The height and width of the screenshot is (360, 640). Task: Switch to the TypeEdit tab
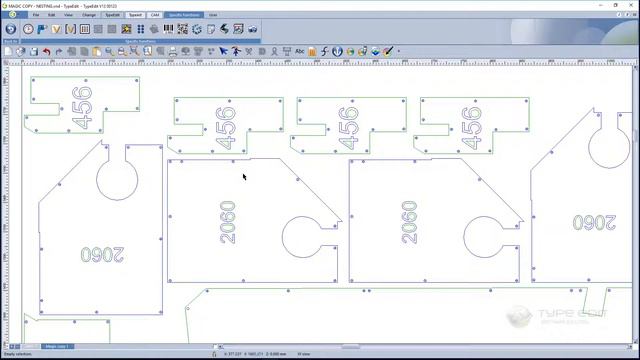click(x=112, y=15)
